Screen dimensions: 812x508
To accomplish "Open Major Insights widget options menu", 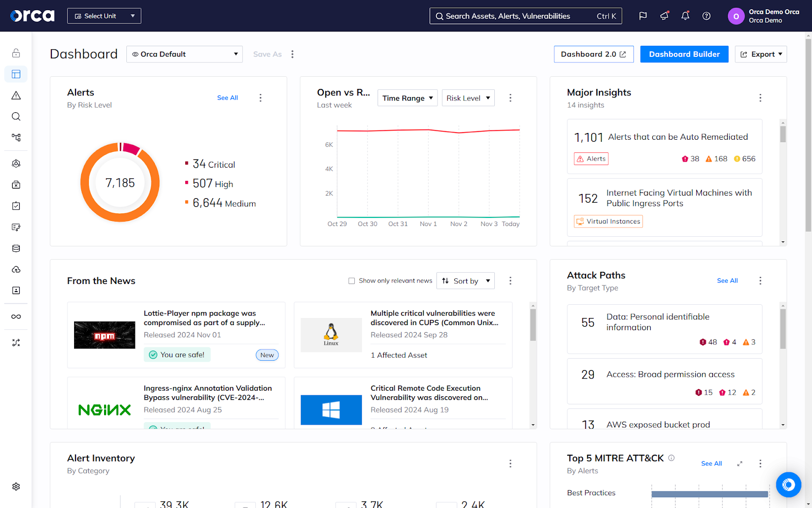I will (x=760, y=98).
